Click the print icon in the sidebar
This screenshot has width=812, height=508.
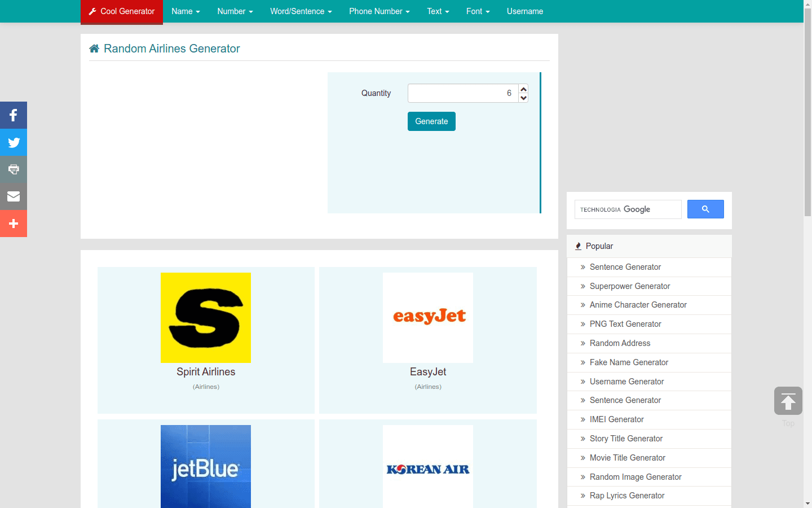[x=13, y=169]
